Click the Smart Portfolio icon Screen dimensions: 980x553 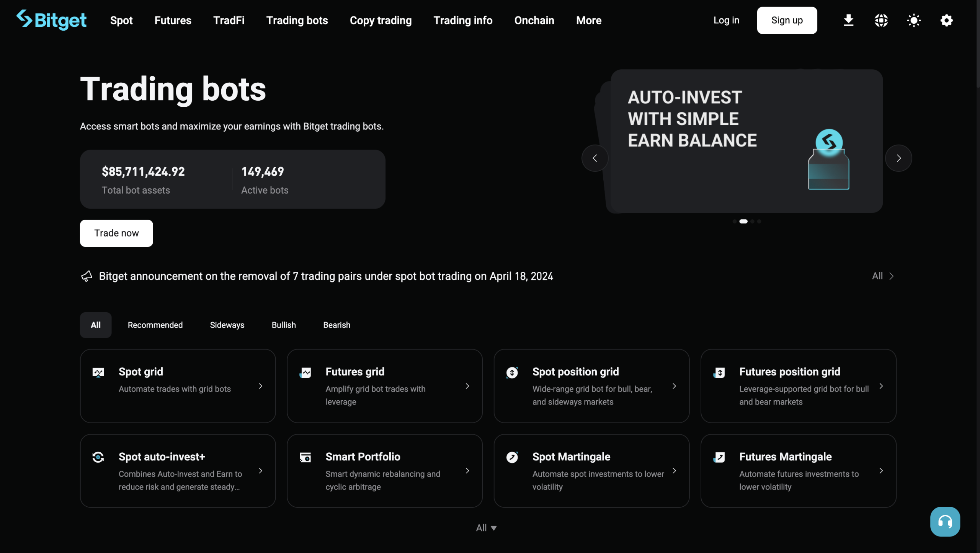[x=305, y=457]
